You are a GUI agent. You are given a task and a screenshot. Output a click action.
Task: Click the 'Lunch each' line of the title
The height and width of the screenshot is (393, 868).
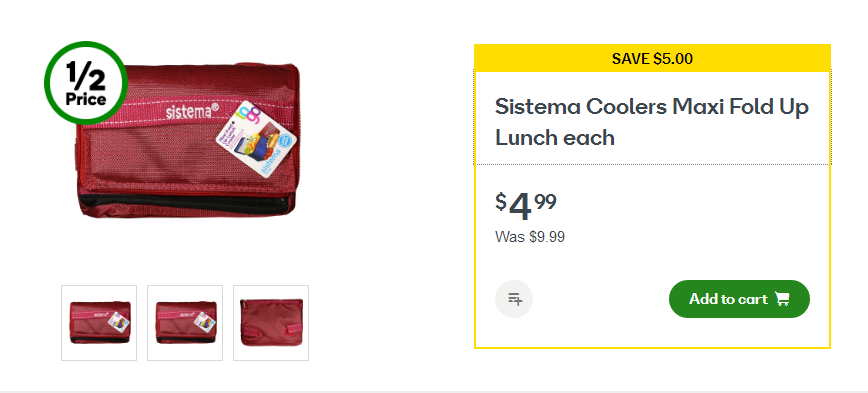pos(555,137)
